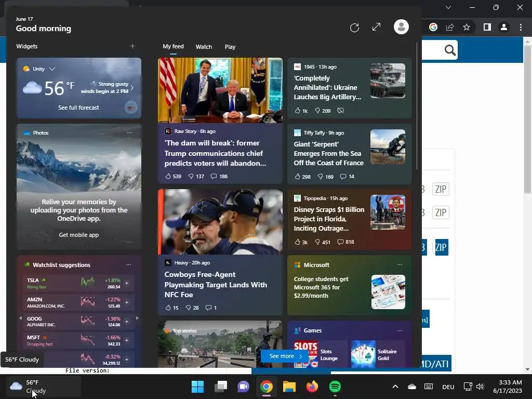532x399 pixels.
Task: Click the widgets feed scrollbar
Action: 417,106
